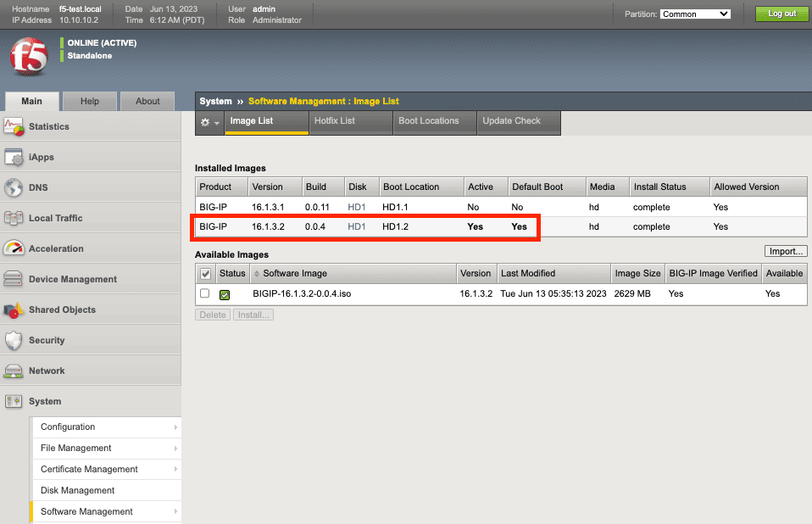Click the BIGIP-16.1.3.2-0.0.4.iso file name

[302, 293]
